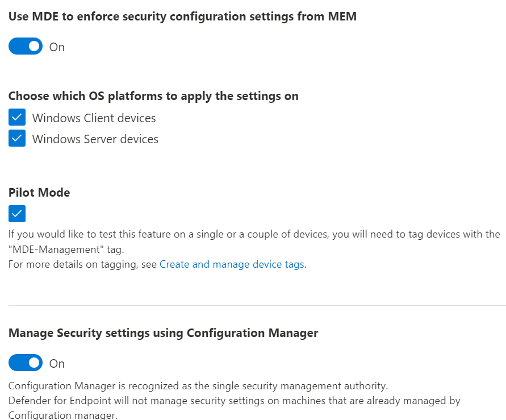Screen dimensions: 506x420
Task: Toggle the MDE security configuration switch to Off
Action: (x=25, y=46)
